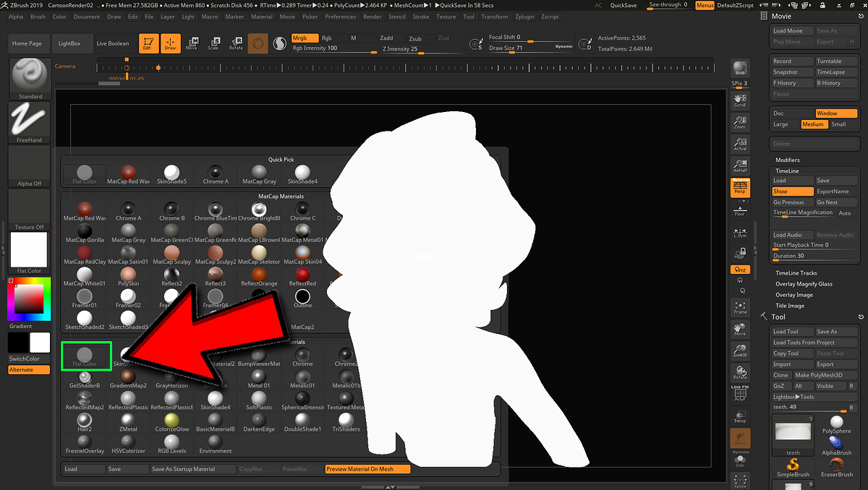Image resolution: width=868 pixels, height=490 pixels.
Task: Expand the Overlay Image section
Action: (794, 295)
